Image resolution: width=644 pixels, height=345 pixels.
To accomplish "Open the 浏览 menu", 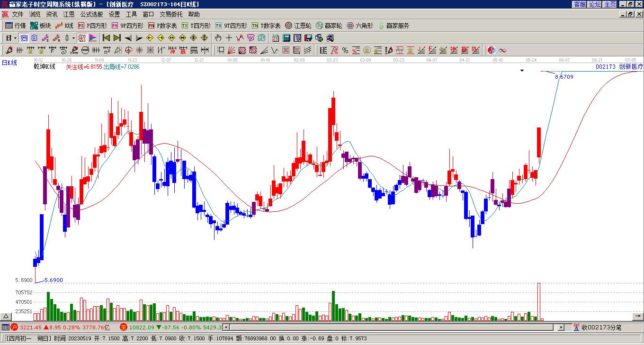I will pos(35,14).
